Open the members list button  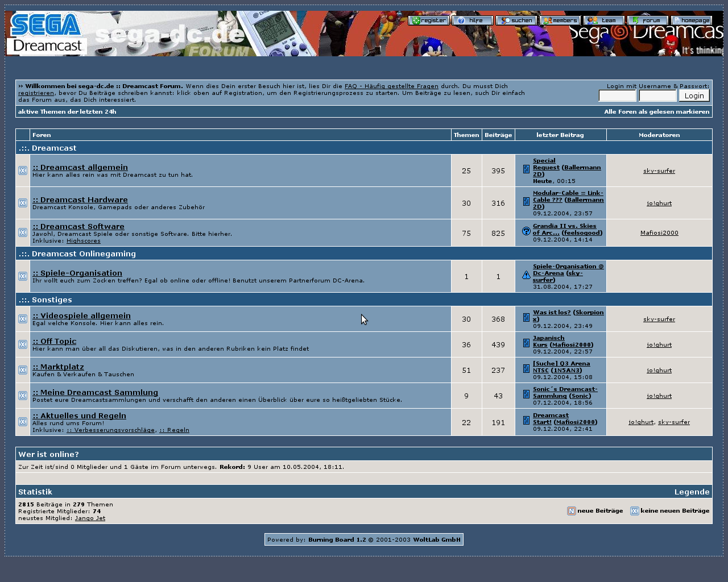click(560, 20)
